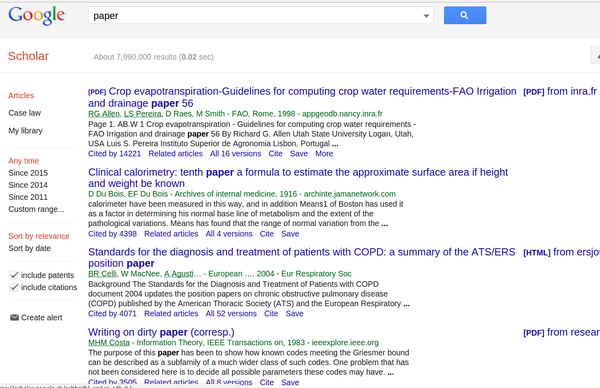Image resolution: width=600 pixels, height=388 pixels.
Task: Open the Clinical calorimetry article title
Action: (x=298, y=178)
